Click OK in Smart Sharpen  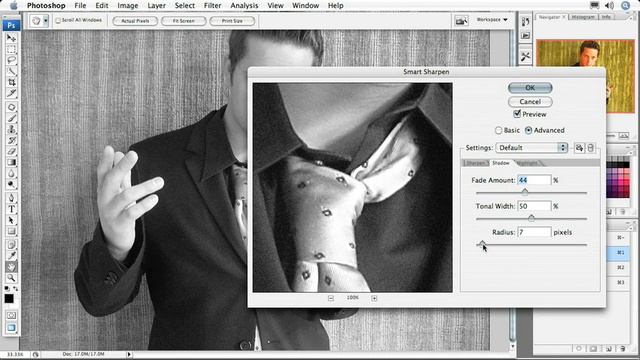point(530,88)
